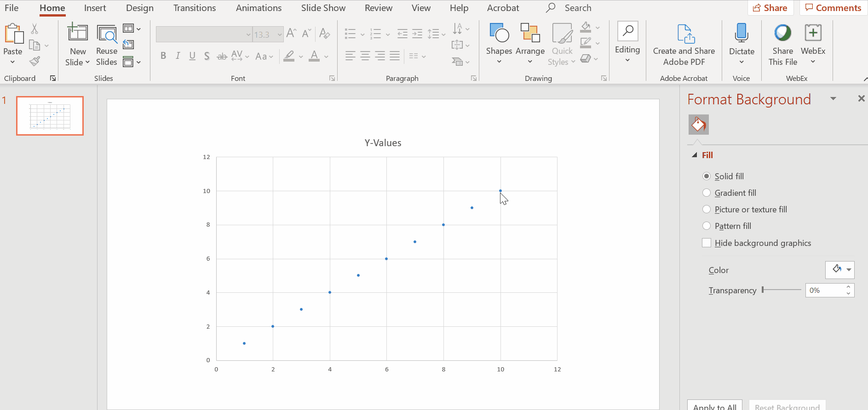Select the Format Painter brush icon
This screenshot has height=410, width=868.
pyautogui.click(x=34, y=61)
